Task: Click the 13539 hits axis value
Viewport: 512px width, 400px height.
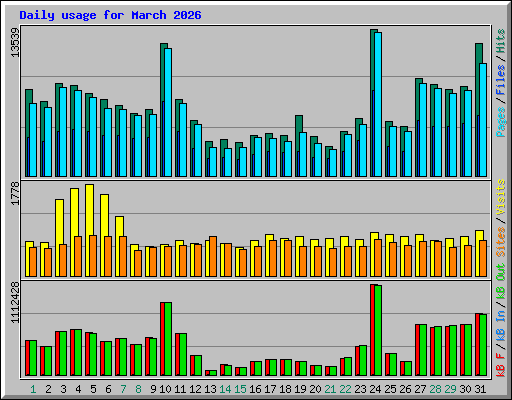Action: point(15,43)
